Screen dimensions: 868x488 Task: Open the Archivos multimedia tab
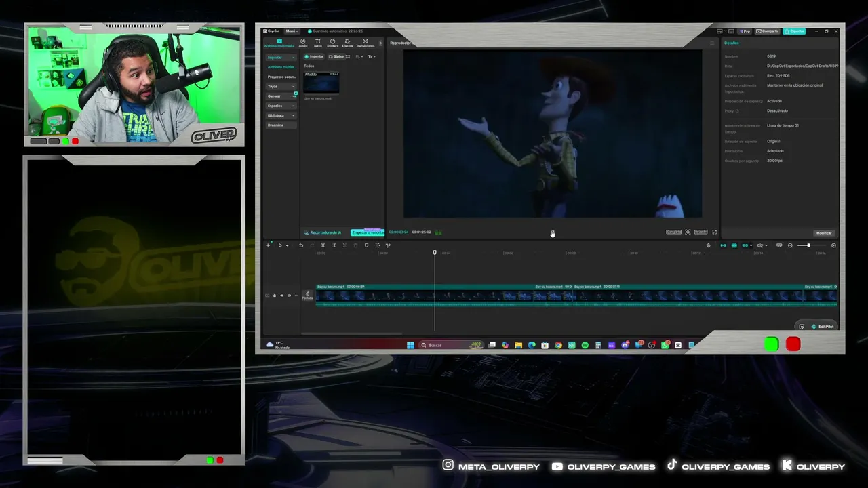tap(279, 43)
